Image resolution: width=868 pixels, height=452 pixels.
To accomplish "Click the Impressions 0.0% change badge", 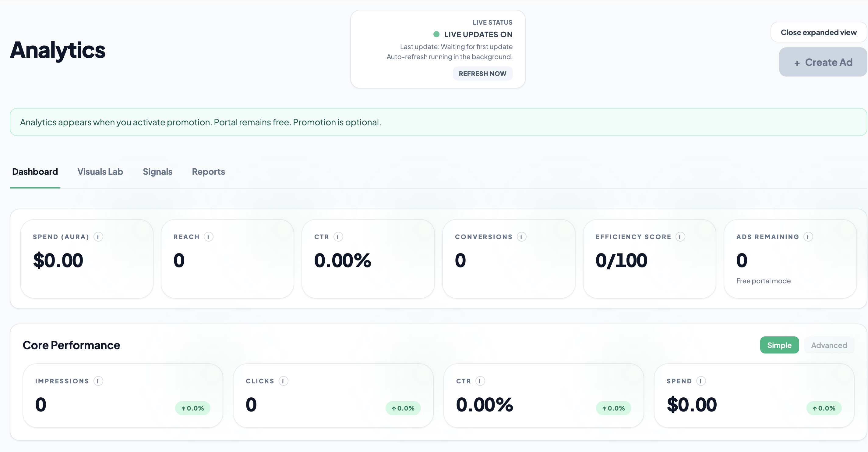I will (x=192, y=408).
